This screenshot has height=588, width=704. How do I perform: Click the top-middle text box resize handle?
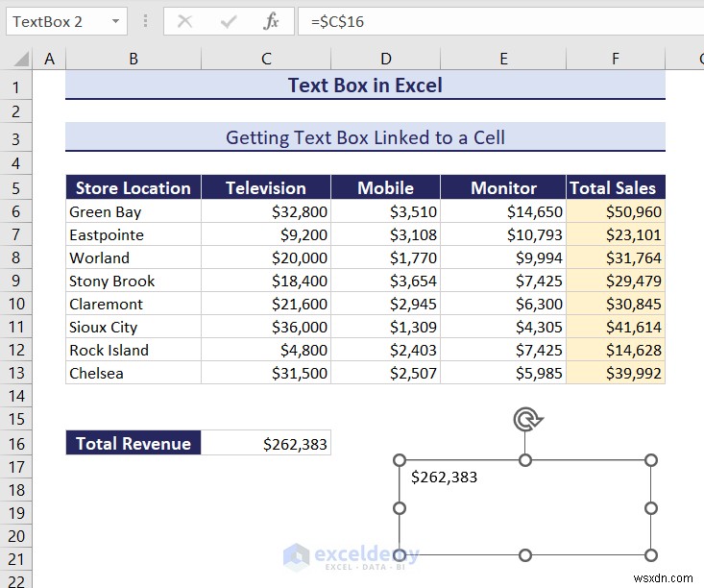[x=525, y=460]
